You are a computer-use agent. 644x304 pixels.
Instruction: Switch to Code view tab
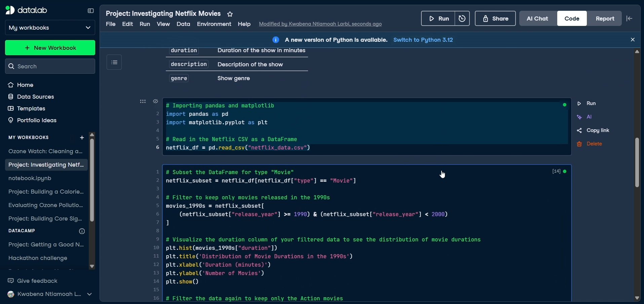click(x=572, y=19)
